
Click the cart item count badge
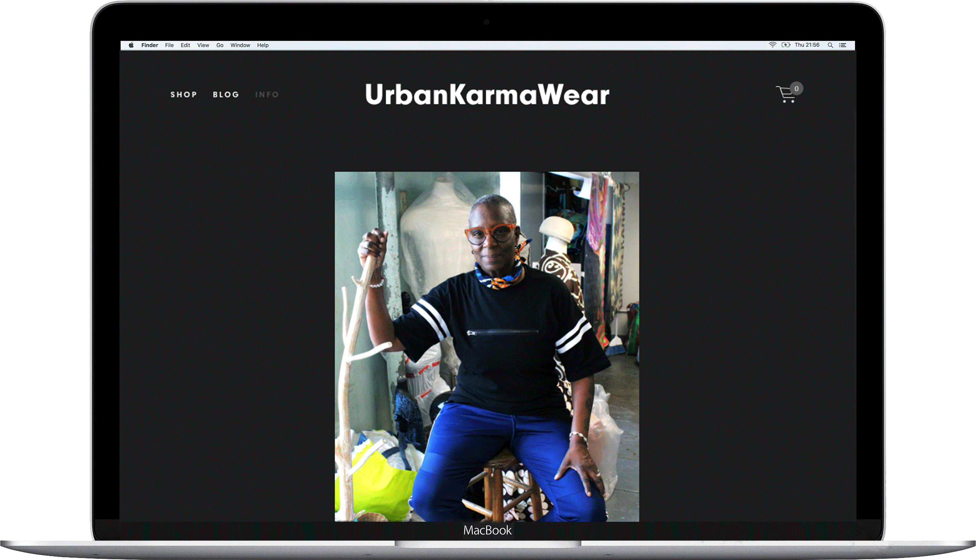[796, 88]
